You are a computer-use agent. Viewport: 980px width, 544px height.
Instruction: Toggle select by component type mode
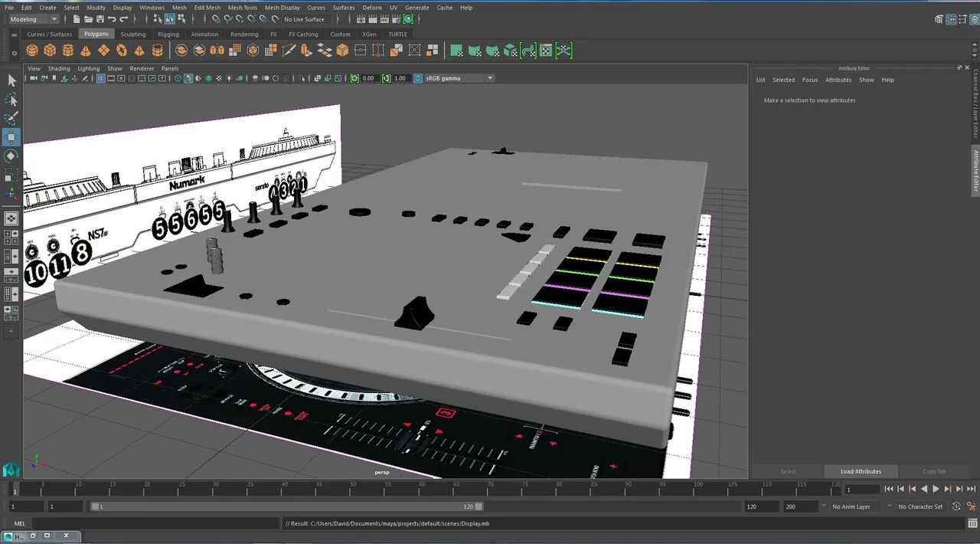coord(181,19)
